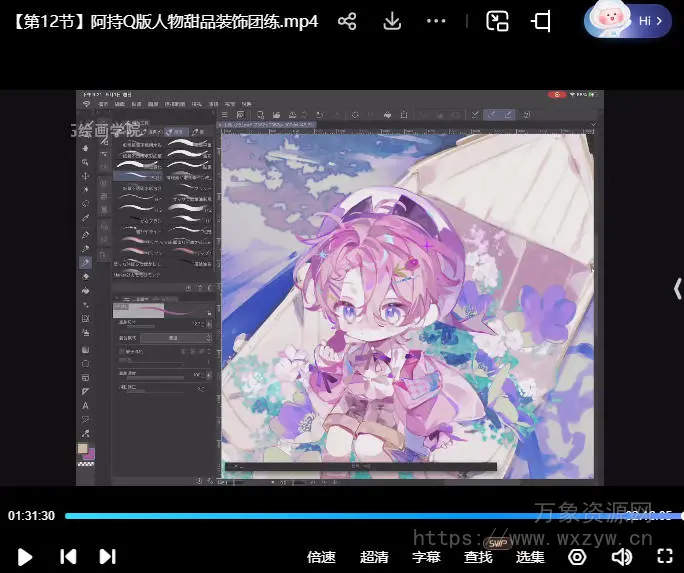Mute the sound with the speaker icon
The width and height of the screenshot is (684, 573).
point(622,556)
